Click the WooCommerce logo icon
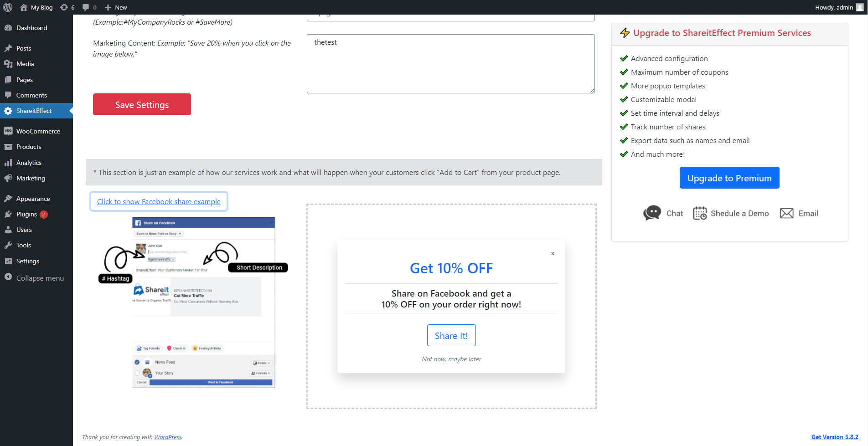Screen dimensions: 868x446 click(8, 131)
